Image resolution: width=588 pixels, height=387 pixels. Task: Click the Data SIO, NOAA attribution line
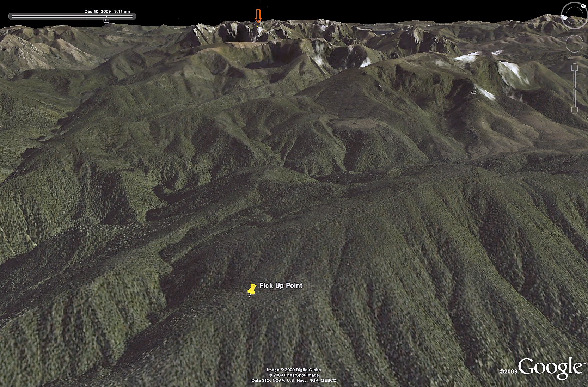(294, 380)
